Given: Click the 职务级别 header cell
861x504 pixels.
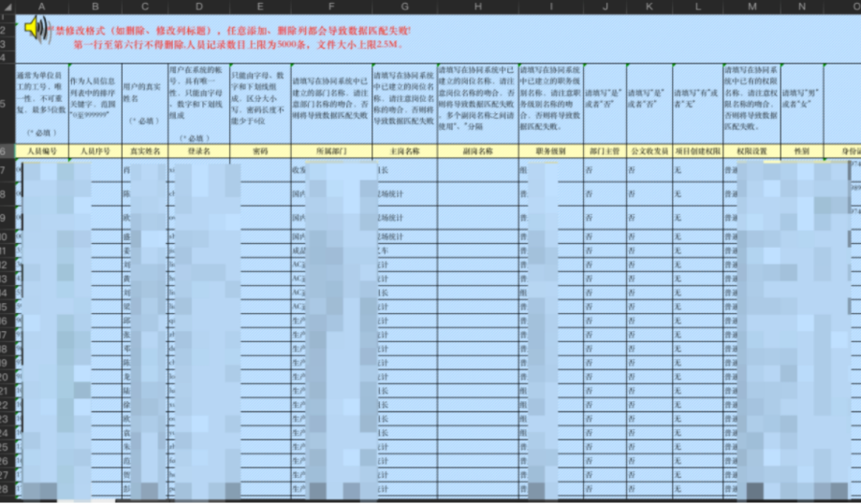Looking at the screenshot, I should point(550,151).
